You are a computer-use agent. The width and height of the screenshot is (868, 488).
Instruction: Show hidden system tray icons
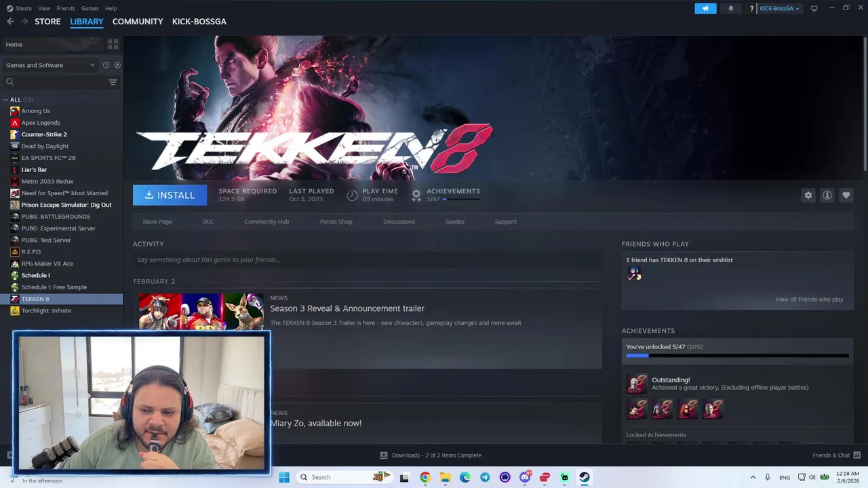point(753,477)
